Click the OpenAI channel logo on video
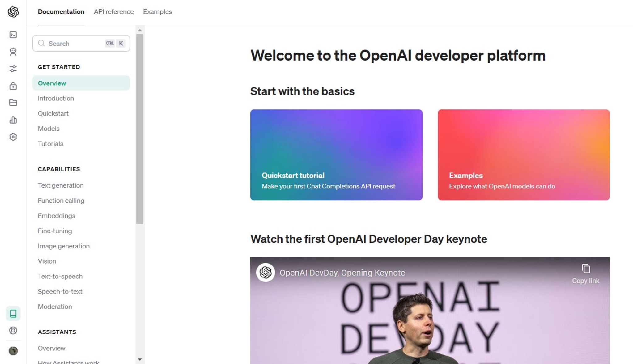This screenshot has height=364, width=633. (x=265, y=272)
